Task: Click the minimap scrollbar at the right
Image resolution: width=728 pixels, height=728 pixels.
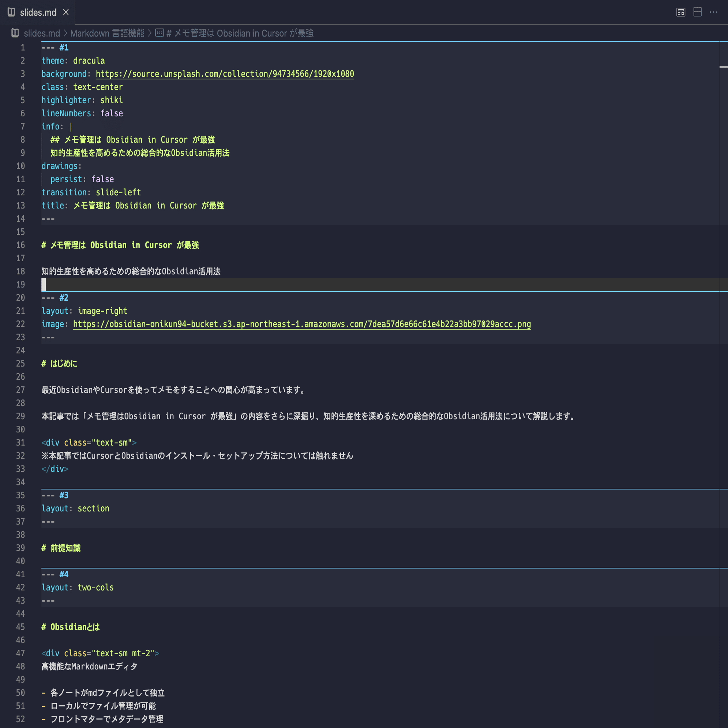Action: click(723, 67)
